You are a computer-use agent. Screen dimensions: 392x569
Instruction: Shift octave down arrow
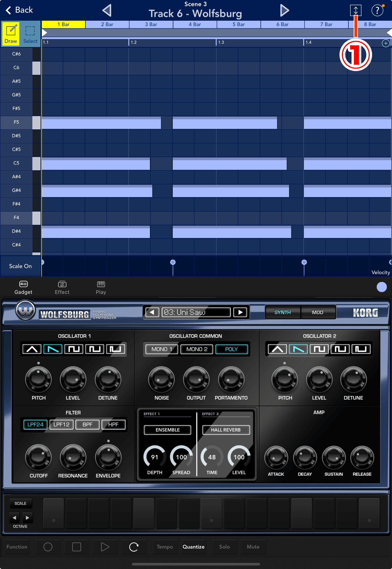14,518
